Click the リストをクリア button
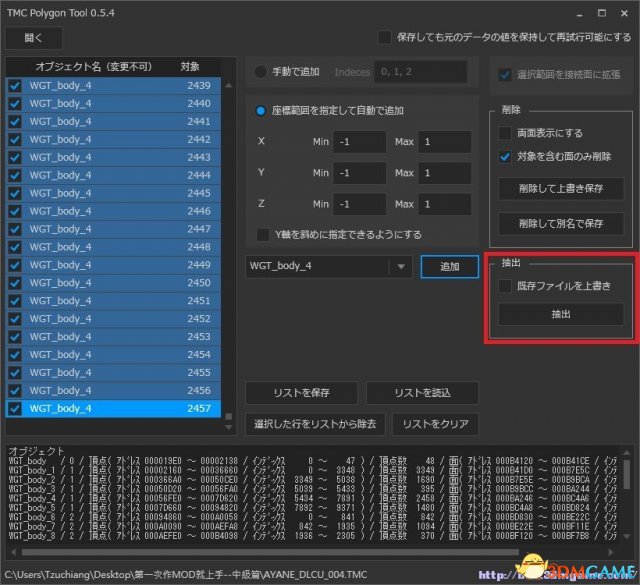This screenshot has height=585, width=640. 435,424
